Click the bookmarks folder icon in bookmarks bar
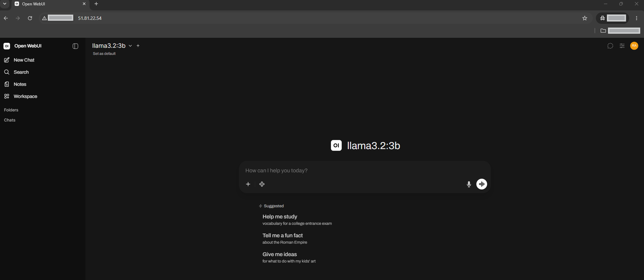This screenshot has width=644, height=280. pos(603,31)
